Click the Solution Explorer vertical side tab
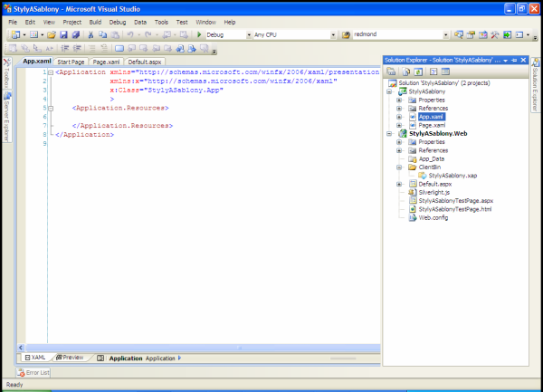 536,85
